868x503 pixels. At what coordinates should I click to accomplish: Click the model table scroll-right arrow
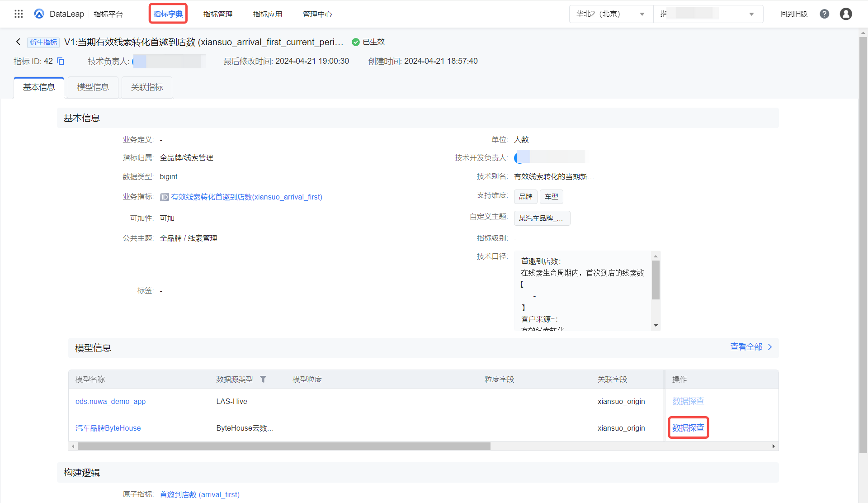click(x=774, y=446)
